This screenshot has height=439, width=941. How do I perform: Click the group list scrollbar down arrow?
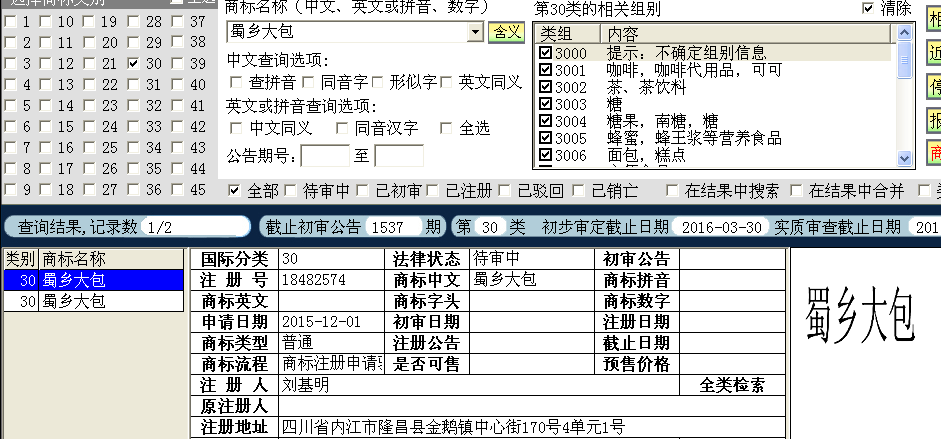pyautogui.click(x=904, y=158)
